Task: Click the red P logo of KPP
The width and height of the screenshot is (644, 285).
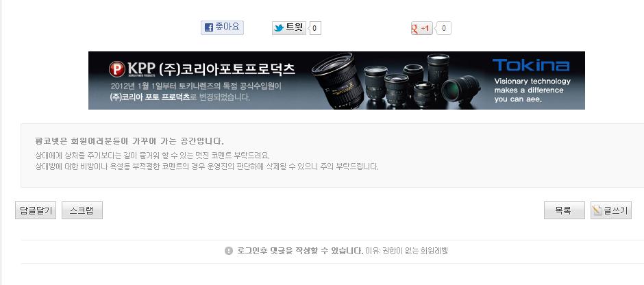Action: pyautogui.click(x=117, y=69)
